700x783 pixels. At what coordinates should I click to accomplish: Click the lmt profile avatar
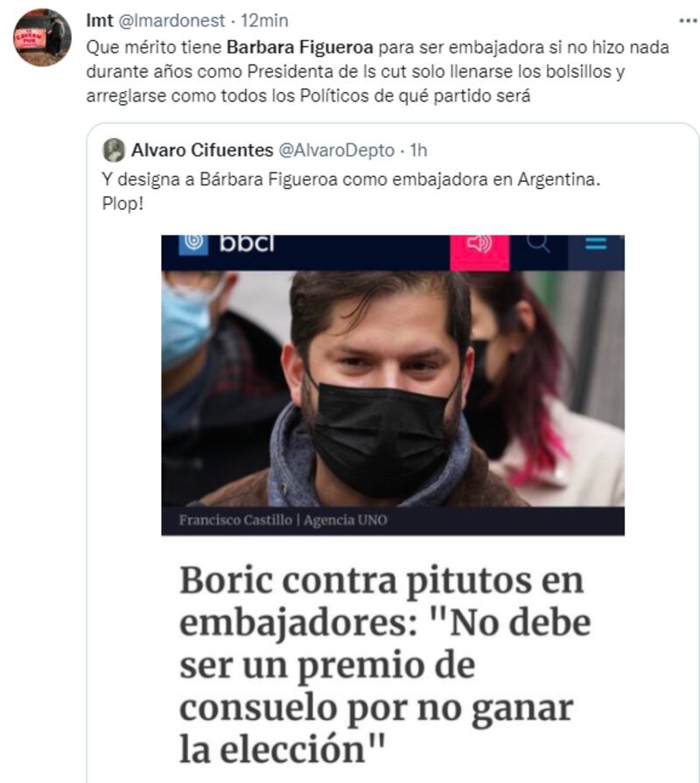pos(42,37)
